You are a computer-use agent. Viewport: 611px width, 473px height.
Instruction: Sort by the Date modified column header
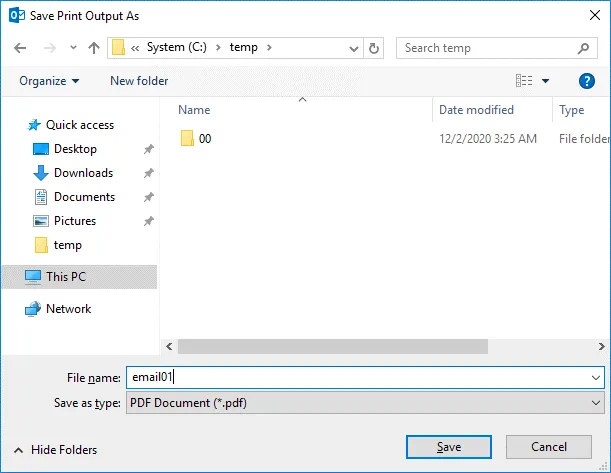click(477, 110)
